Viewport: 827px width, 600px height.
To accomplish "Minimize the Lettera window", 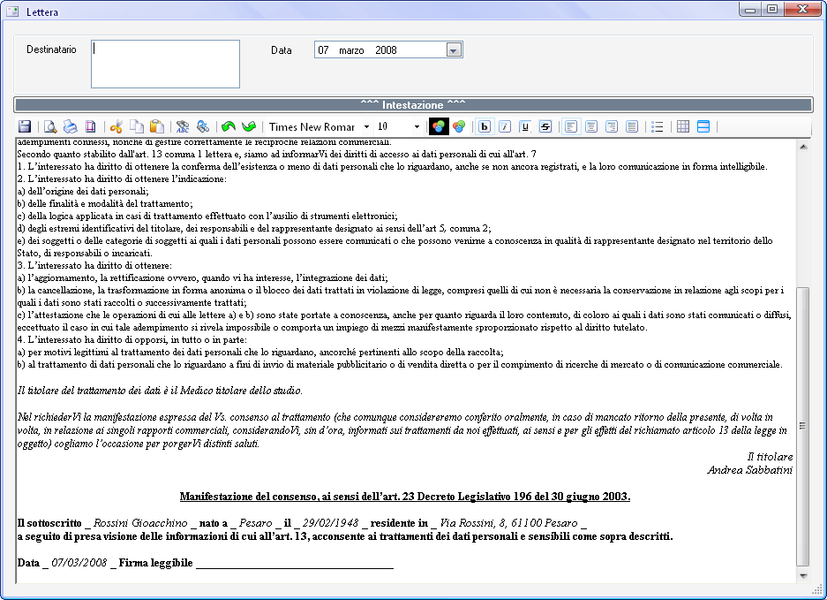I will 750,9.
